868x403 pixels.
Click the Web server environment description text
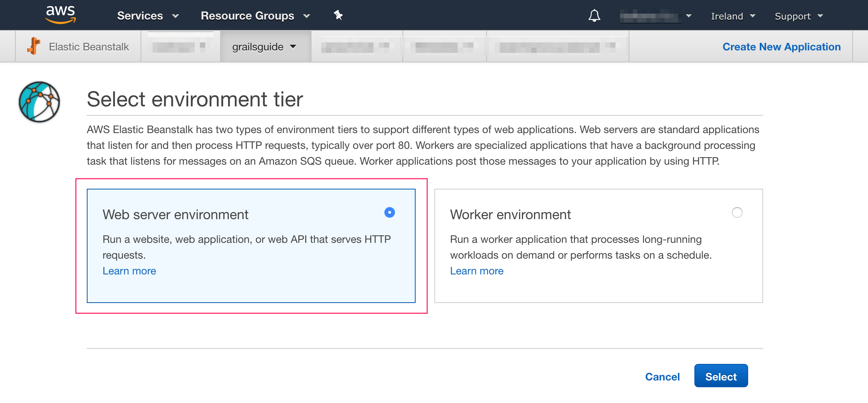point(247,247)
